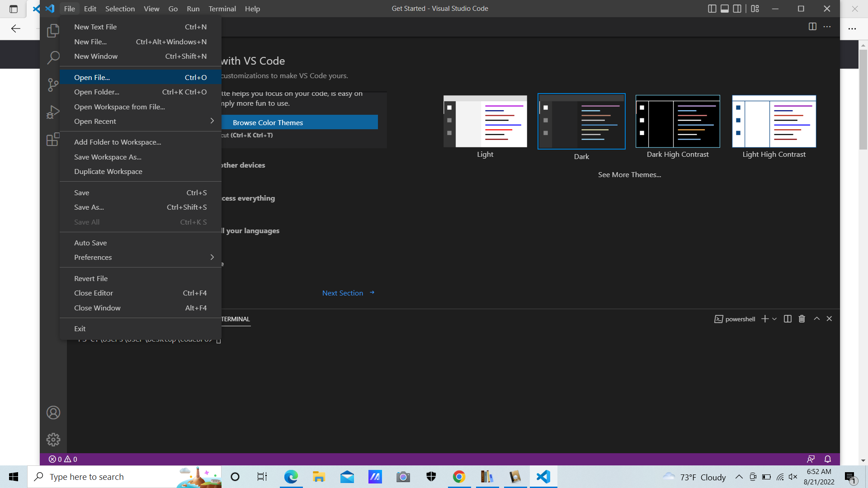Open the Extensions view

(53, 139)
